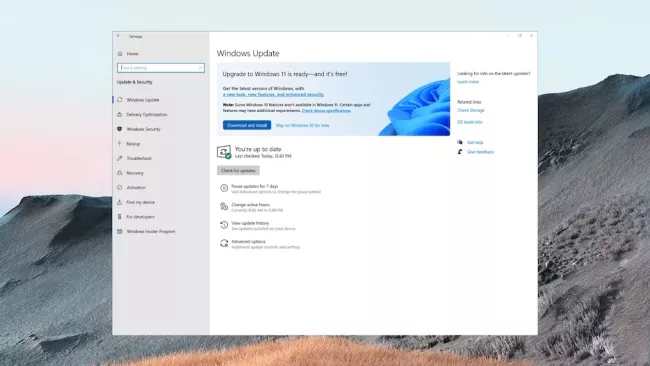Click the Windows Security shield icon
The width and height of the screenshot is (650, 366).
pyautogui.click(x=120, y=129)
